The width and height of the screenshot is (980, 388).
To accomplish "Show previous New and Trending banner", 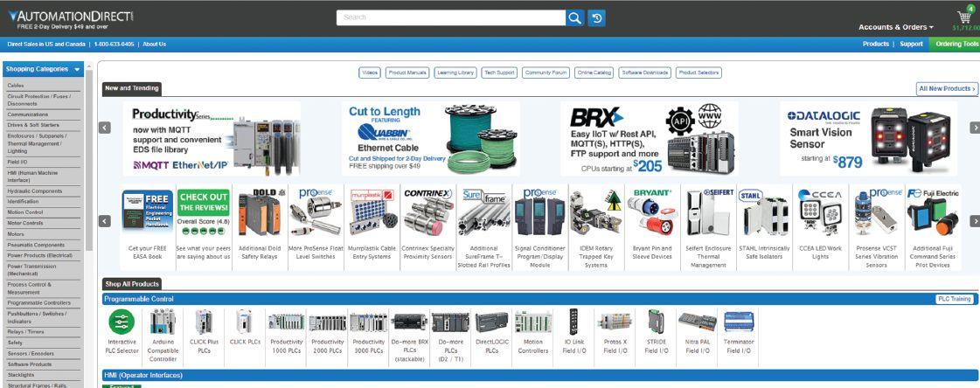I will [105, 128].
